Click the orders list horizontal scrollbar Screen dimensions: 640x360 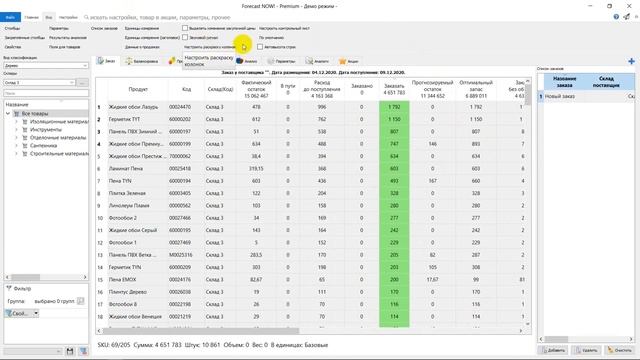(x=556, y=339)
